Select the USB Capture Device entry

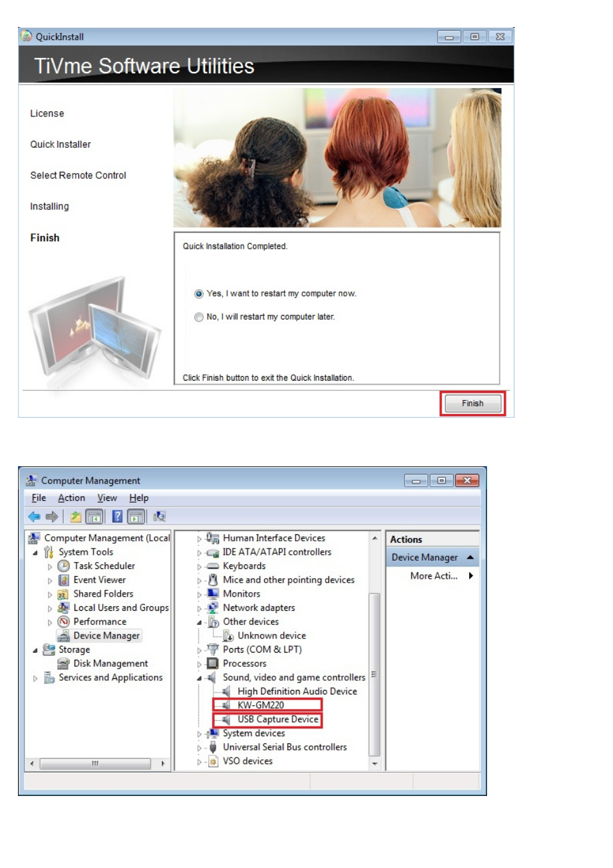(278, 719)
